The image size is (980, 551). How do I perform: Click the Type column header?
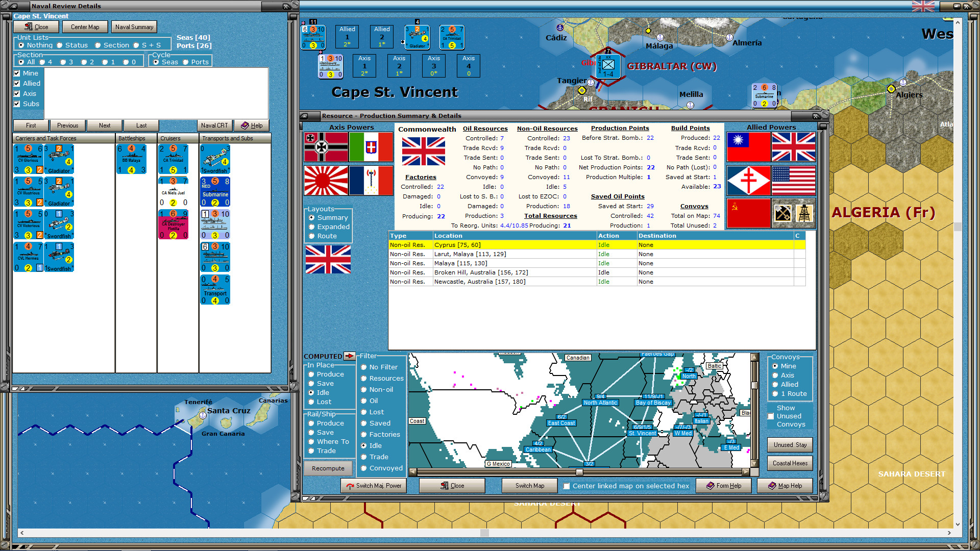(411, 236)
